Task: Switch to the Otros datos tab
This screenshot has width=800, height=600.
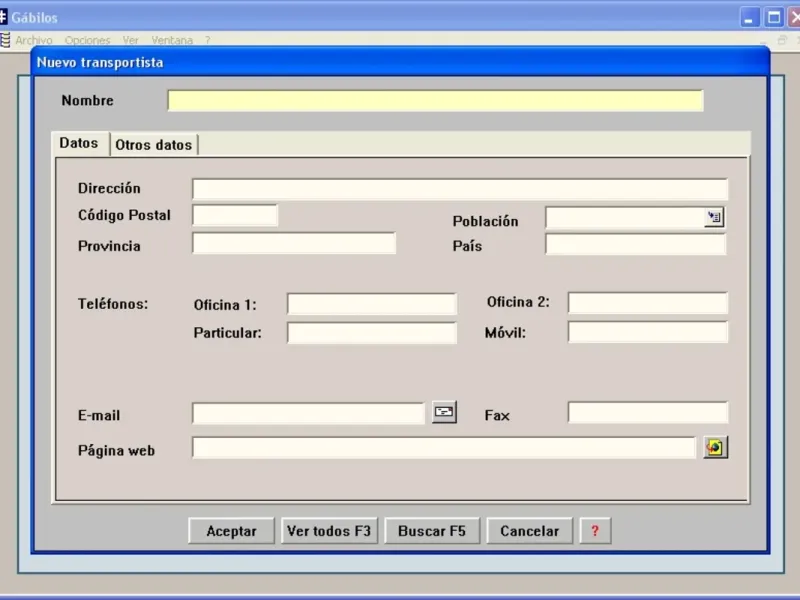Action: pos(154,145)
